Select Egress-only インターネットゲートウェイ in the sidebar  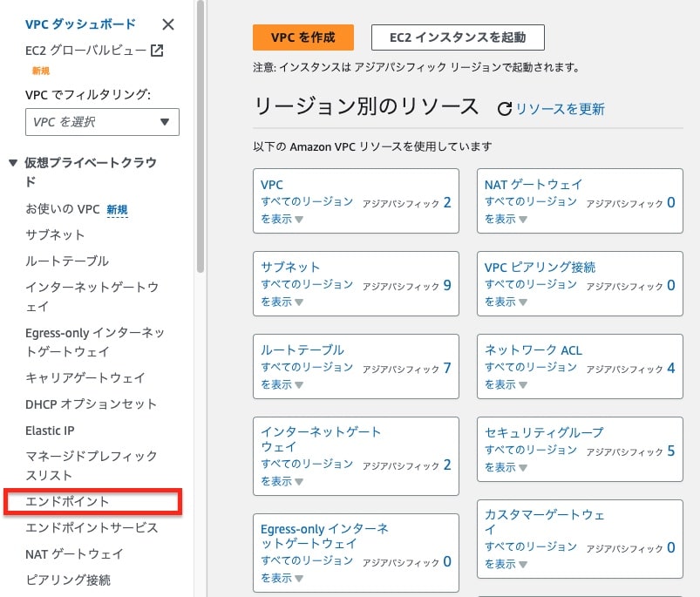[95, 342]
